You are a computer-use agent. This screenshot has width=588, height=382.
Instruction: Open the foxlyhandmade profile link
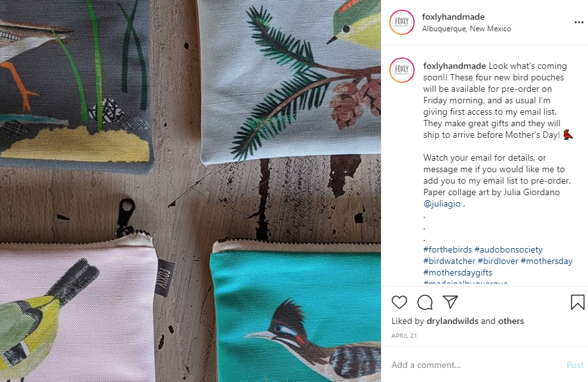coord(453,17)
